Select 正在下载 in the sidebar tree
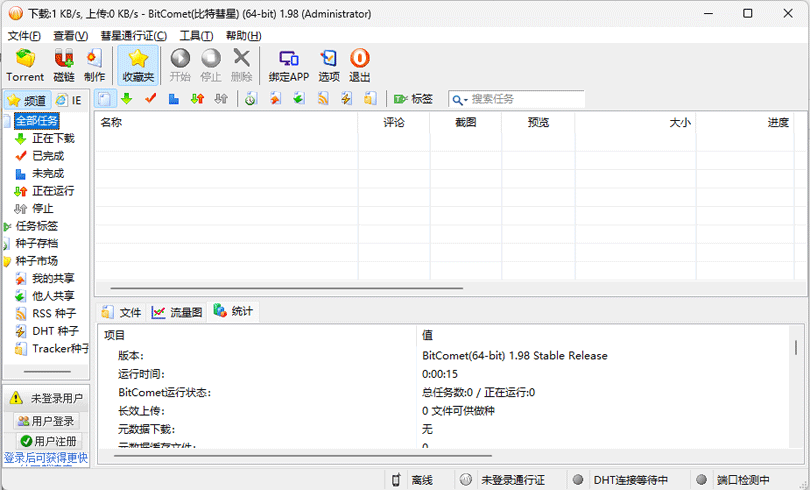This screenshot has height=490, width=810. click(x=52, y=139)
